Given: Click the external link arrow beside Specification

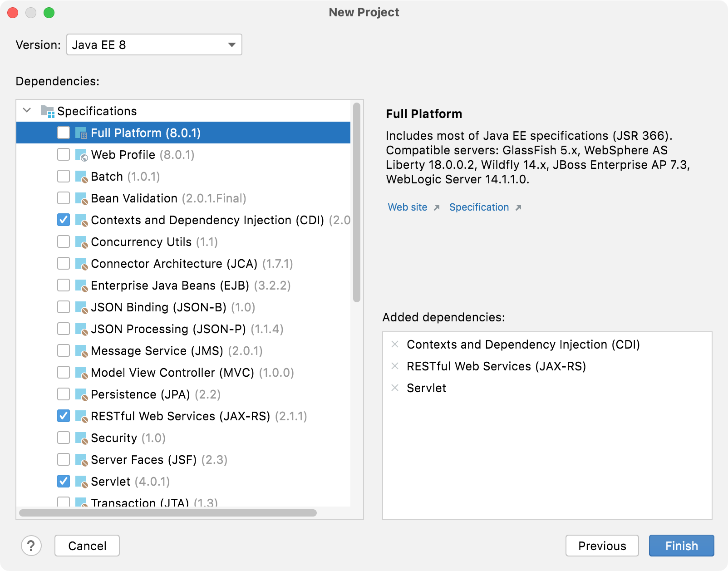Looking at the screenshot, I should click(519, 207).
